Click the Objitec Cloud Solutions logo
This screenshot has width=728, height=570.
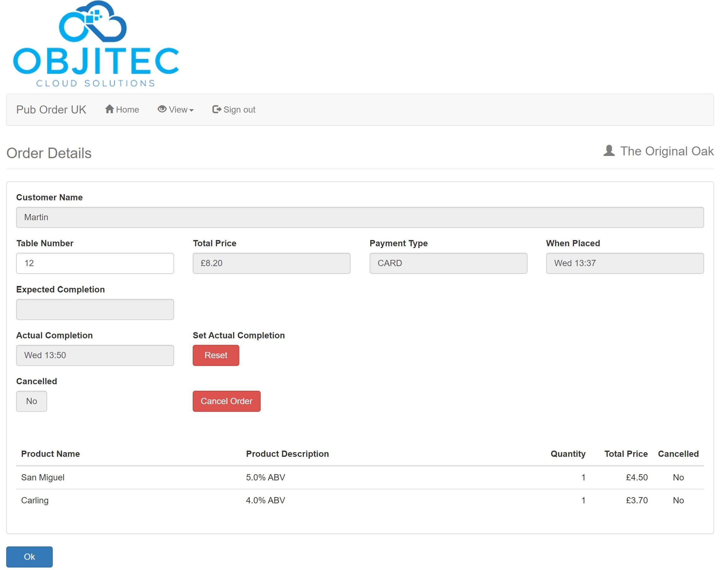coord(96,44)
